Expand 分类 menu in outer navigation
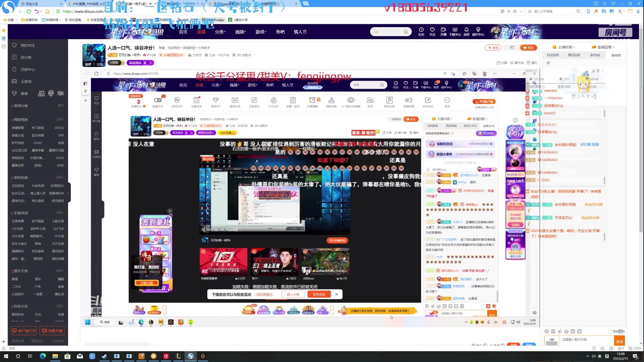Viewport: 644px width, 362px height. click(220, 32)
